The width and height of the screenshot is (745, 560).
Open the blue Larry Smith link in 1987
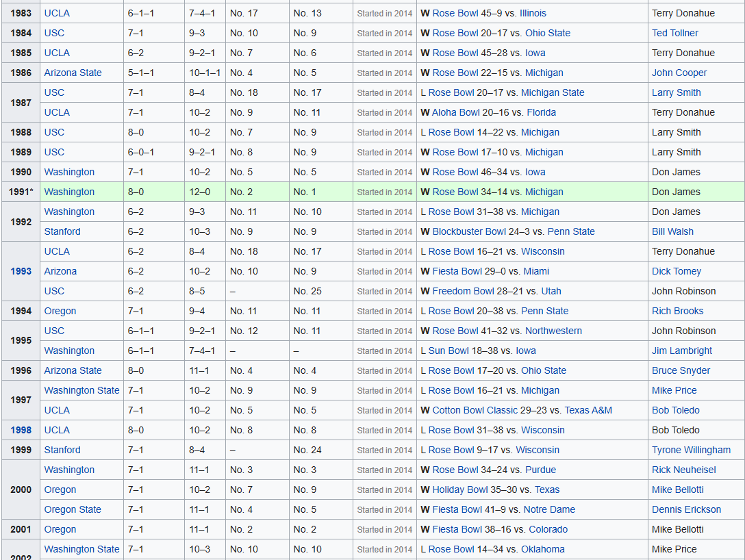click(676, 93)
